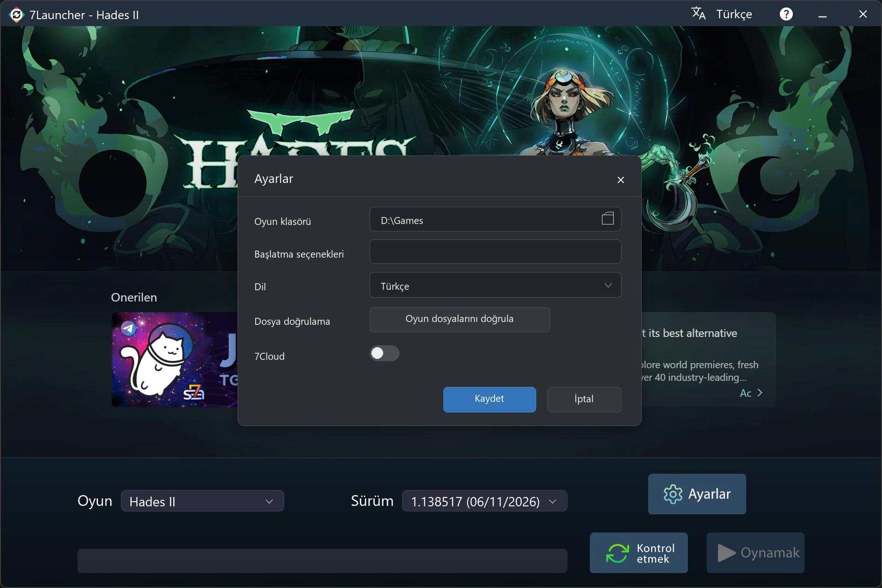Screen dimensions: 882x588
Task: Focus the Başlatma seçenekleri input field
Action: pyautogui.click(x=495, y=252)
